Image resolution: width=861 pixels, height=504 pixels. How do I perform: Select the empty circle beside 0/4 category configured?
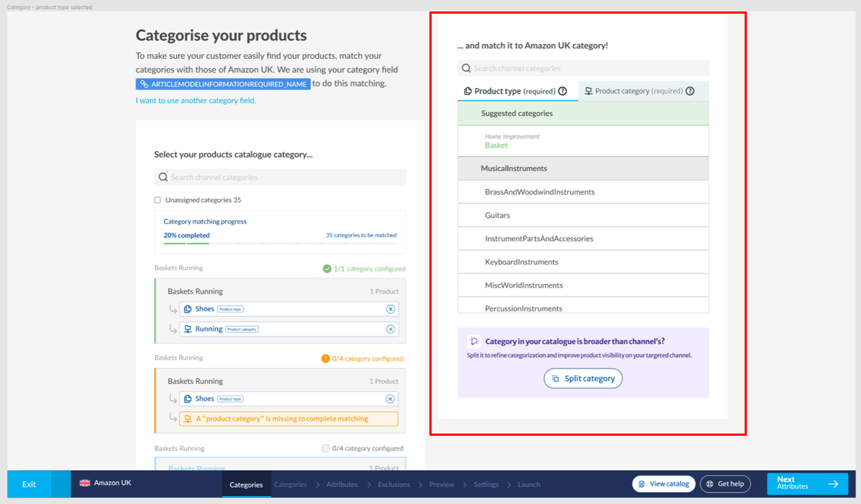click(x=326, y=448)
